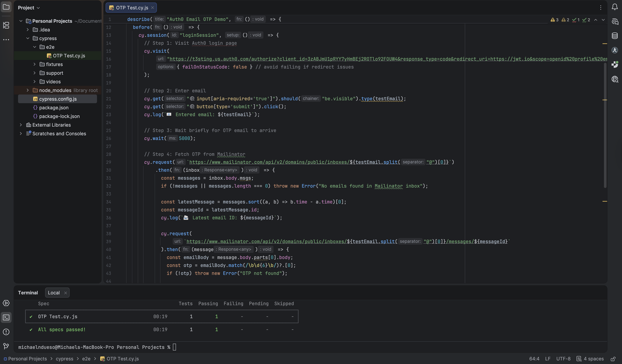622x364 pixels.
Task: Open the Services run tool window
Action: [6, 303]
